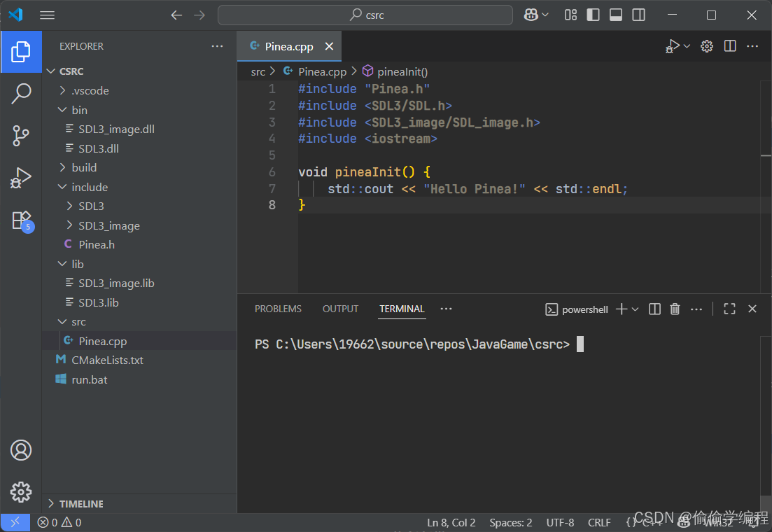Open the Extensions view
Screen dimensions: 772x532
(x=21, y=219)
